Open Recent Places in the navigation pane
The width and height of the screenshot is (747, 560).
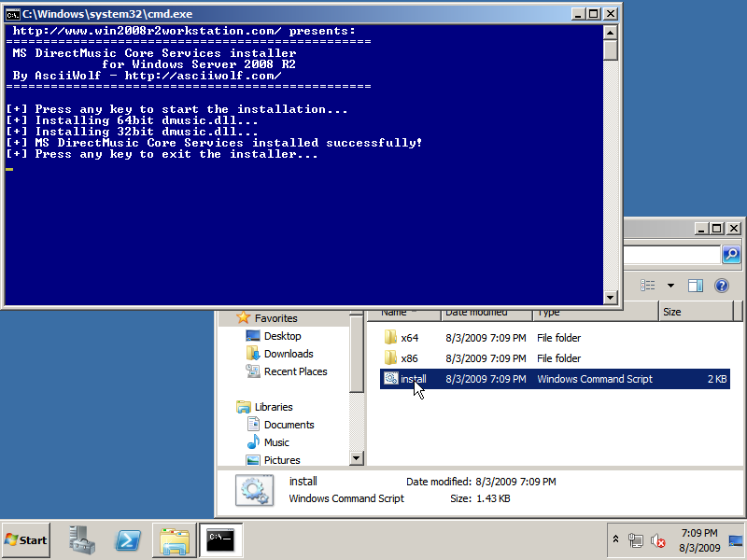pyautogui.click(x=295, y=371)
